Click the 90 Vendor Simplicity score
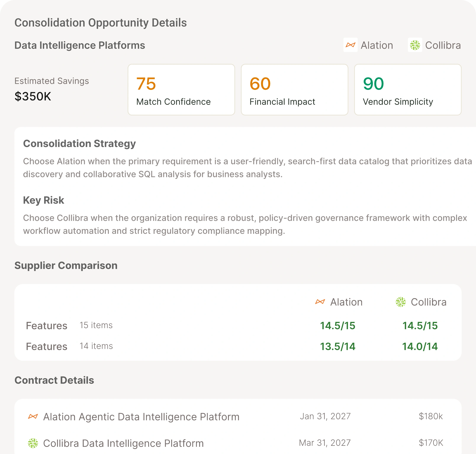The height and width of the screenshot is (454, 476). (x=373, y=84)
